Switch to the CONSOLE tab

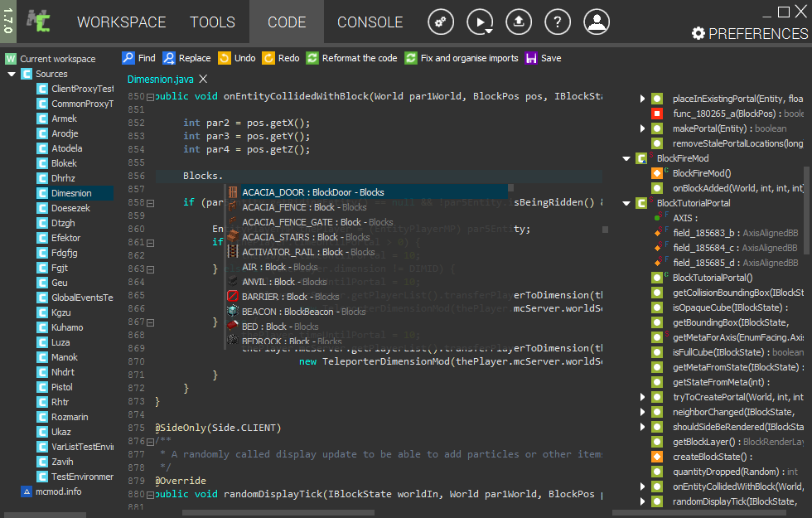point(370,22)
